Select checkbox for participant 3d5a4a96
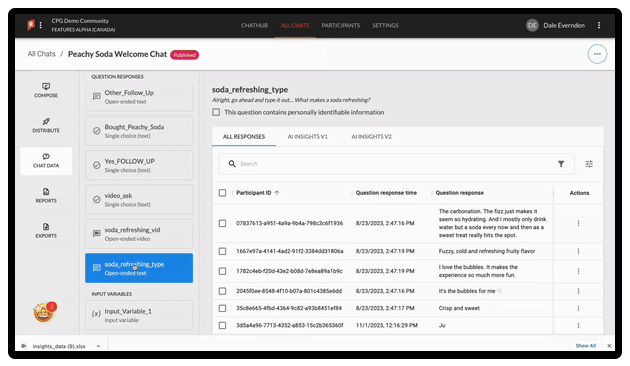630x366 pixels. (222, 325)
